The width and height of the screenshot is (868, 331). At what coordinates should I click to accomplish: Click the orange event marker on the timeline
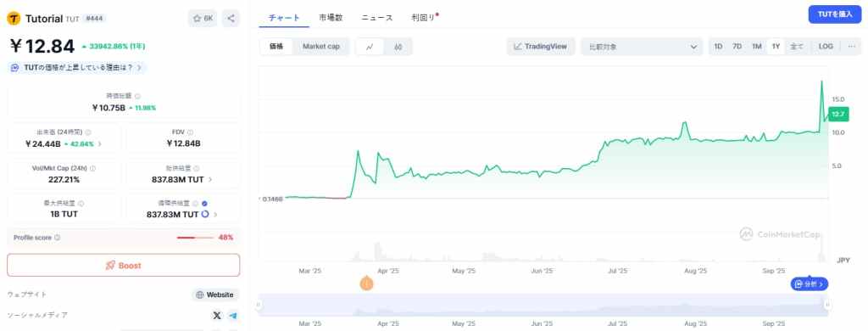click(366, 283)
